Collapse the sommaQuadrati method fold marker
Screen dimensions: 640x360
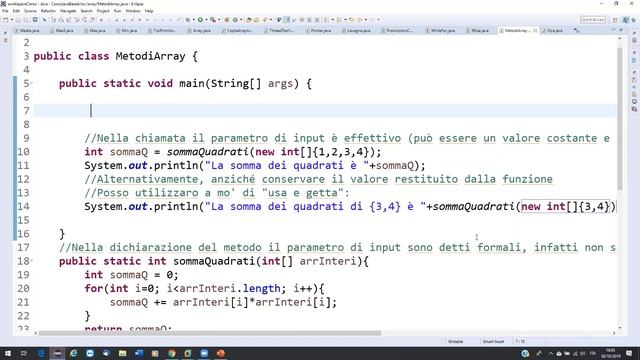coord(32,260)
